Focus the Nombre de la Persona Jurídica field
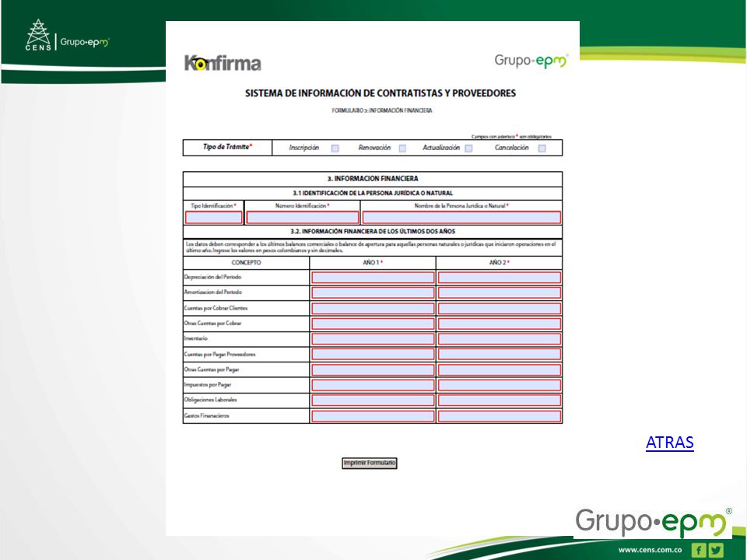The height and width of the screenshot is (560, 747). point(461,218)
